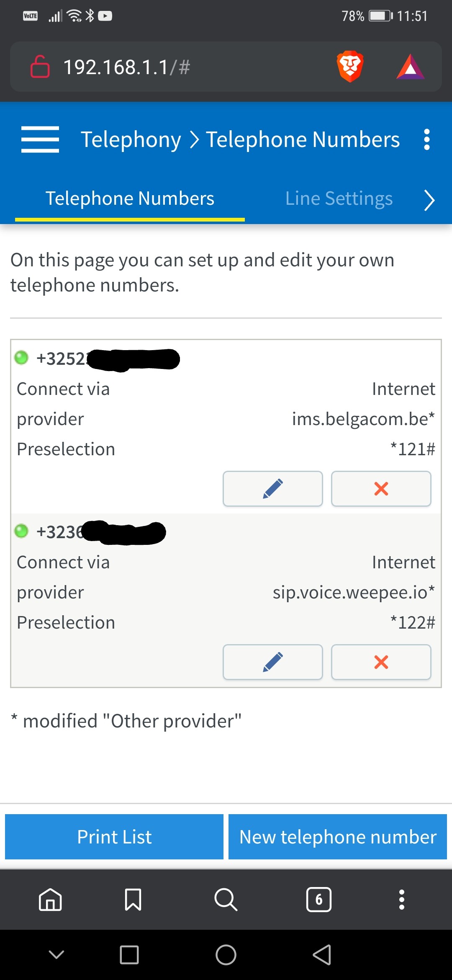This screenshot has width=452, height=980.
Task: Open the browser bookmarks icon
Action: 133,899
